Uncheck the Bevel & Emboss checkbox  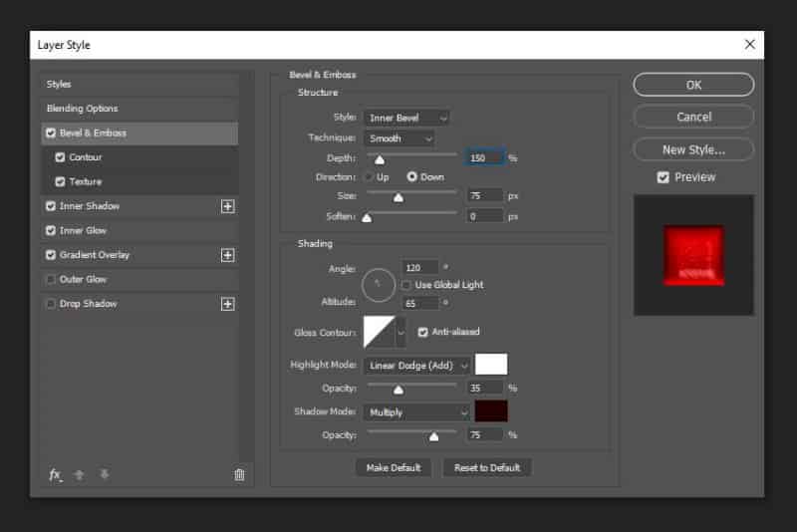coord(51,133)
